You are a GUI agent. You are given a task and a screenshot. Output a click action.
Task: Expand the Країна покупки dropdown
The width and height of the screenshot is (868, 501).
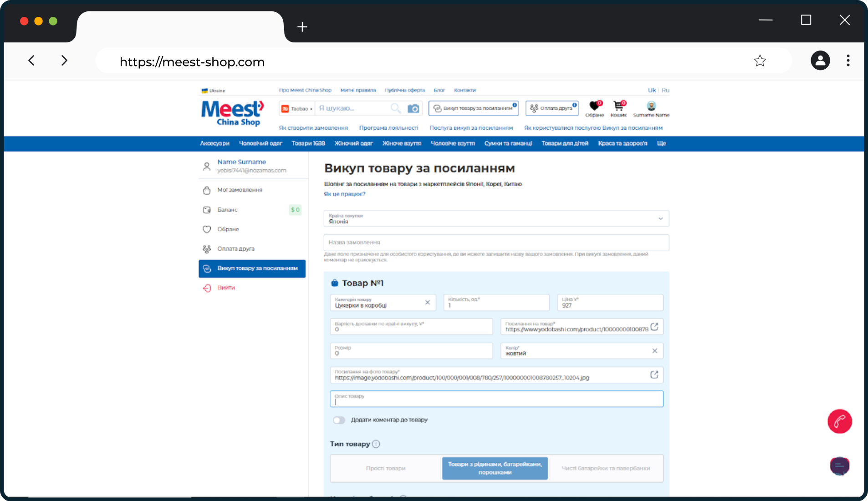(x=496, y=218)
